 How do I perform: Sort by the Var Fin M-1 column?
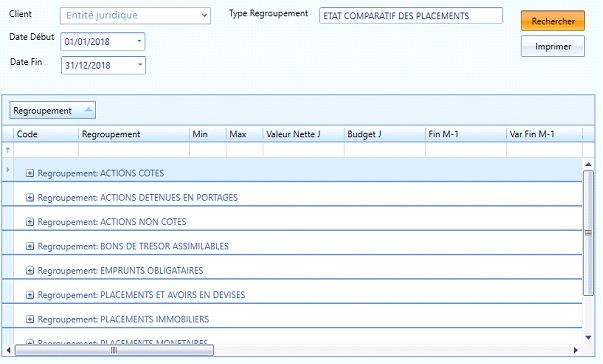tap(545, 134)
